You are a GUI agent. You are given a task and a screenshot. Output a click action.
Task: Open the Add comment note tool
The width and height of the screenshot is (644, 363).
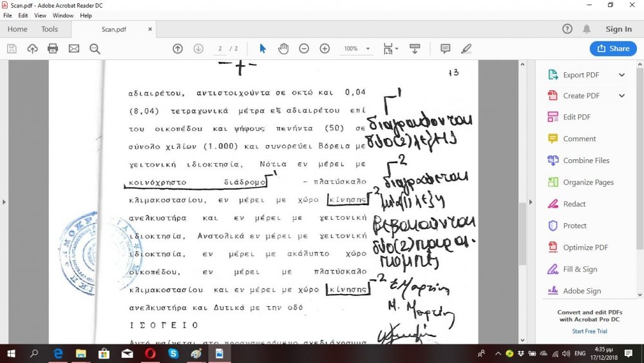pyautogui.click(x=445, y=48)
